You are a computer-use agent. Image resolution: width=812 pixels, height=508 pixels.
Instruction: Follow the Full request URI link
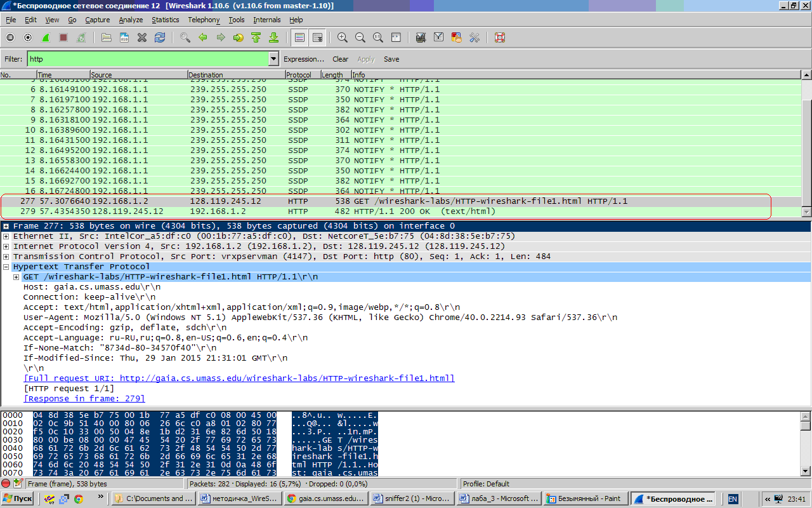[239, 378]
